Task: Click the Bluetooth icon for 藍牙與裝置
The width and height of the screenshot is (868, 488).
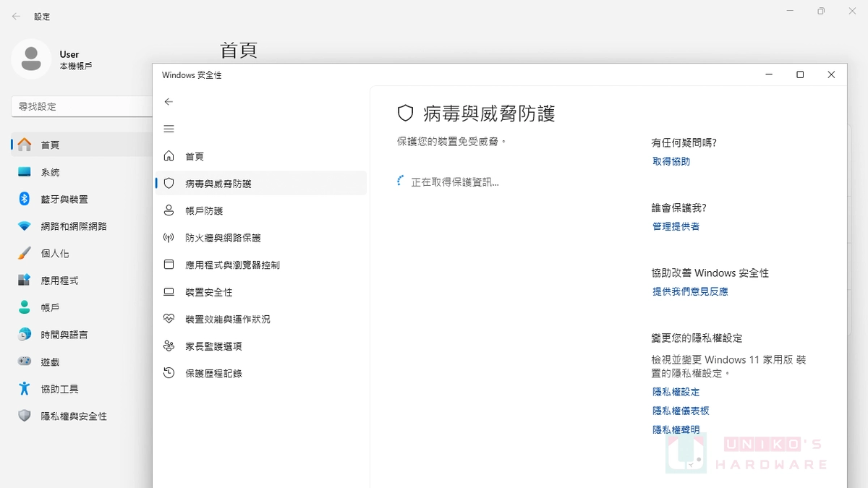Action: pos(24,199)
